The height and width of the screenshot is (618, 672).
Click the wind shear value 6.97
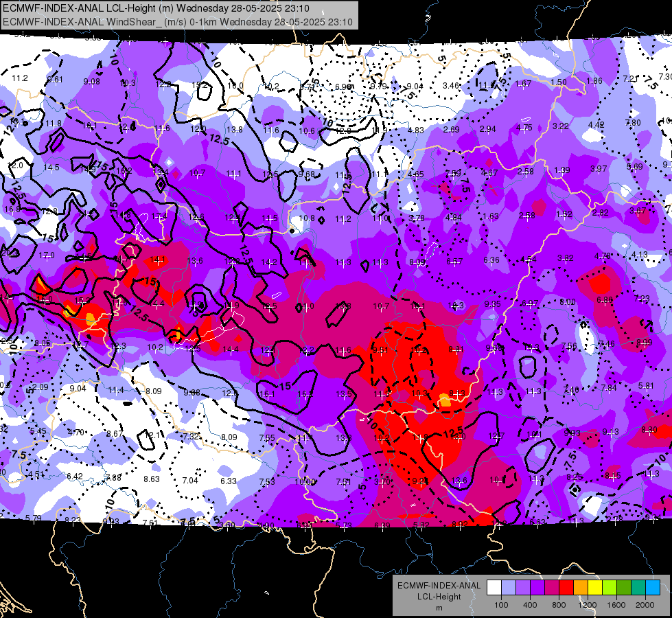pos(530,304)
